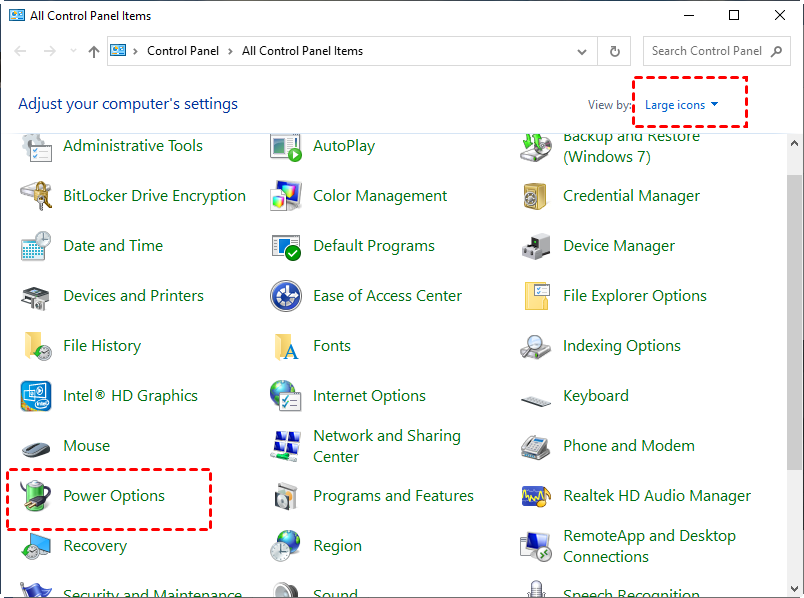Click the BitLocker Drive Encryption icon
804x598 pixels.
tap(36, 196)
